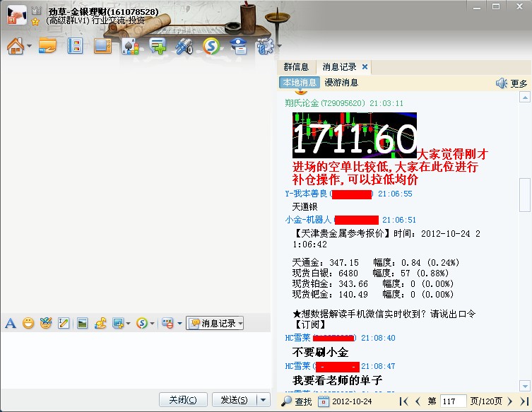Close the 消息记录 tab
532x412 pixels.
(x=365, y=67)
